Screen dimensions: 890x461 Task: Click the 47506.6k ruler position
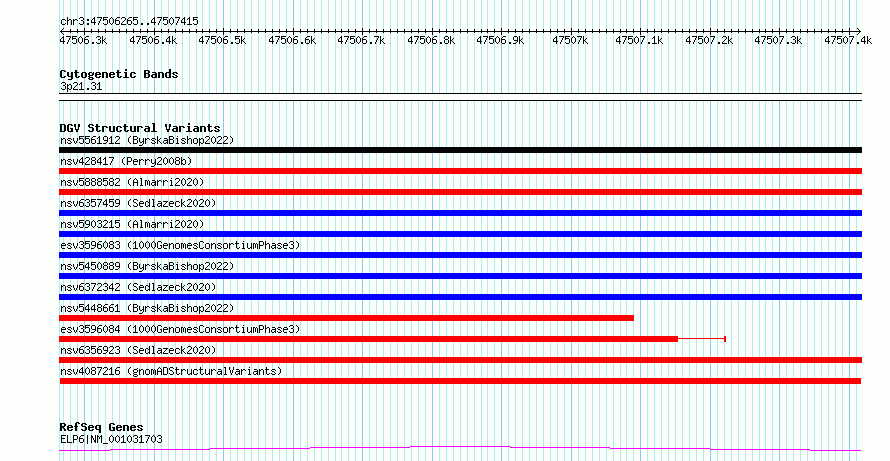[x=292, y=40]
